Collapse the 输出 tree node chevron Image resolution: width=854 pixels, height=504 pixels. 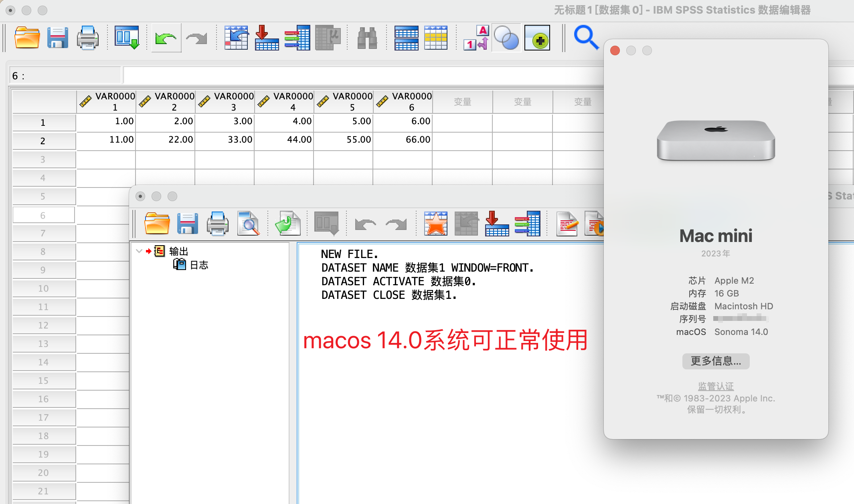(x=139, y=251)
